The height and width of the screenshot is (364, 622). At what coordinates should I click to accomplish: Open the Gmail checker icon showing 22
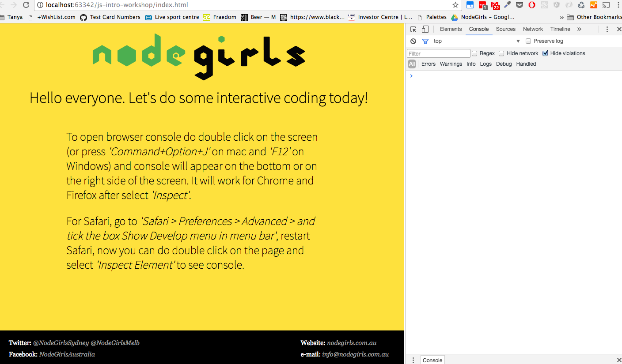tap(495, 5)
